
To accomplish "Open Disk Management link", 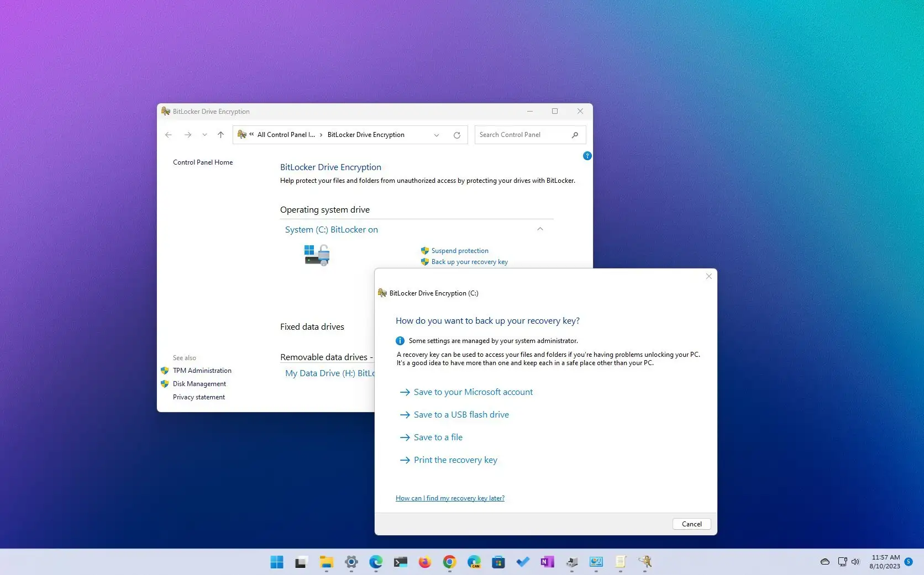I will pyautogui.click(x=200, y=384).
